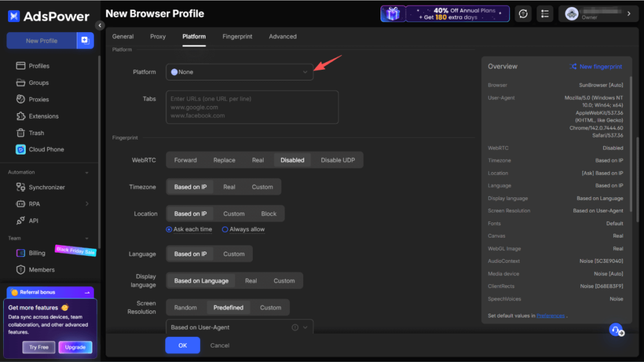This screenshot has width=644, height=362.
Task: Collapse the sidebar with arrow handle
Action: [99, 25]
